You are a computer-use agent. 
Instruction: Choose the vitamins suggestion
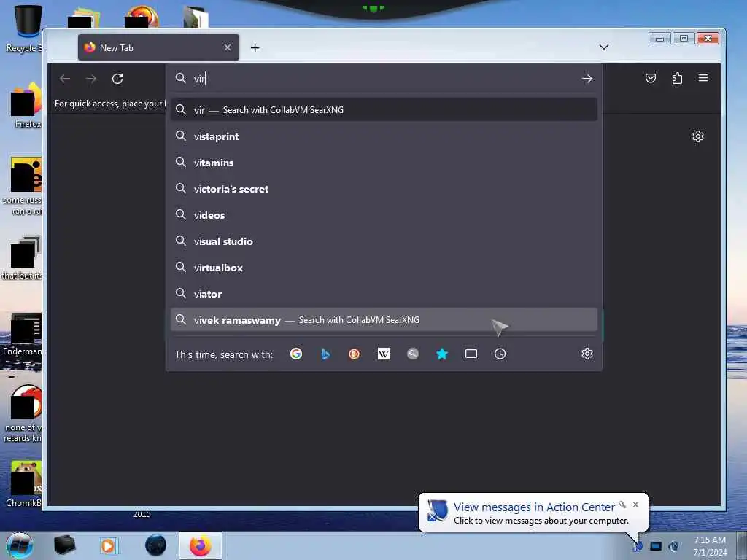click(384, 163)
